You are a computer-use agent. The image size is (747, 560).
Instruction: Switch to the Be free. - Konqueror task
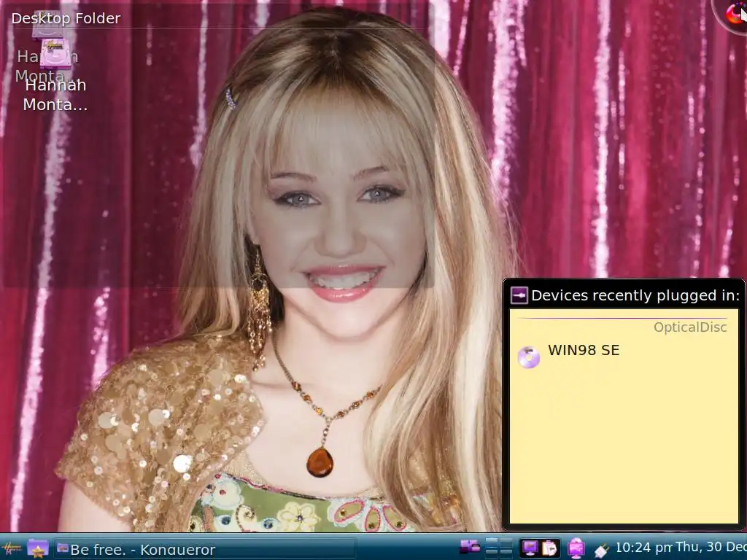[205, 549]
